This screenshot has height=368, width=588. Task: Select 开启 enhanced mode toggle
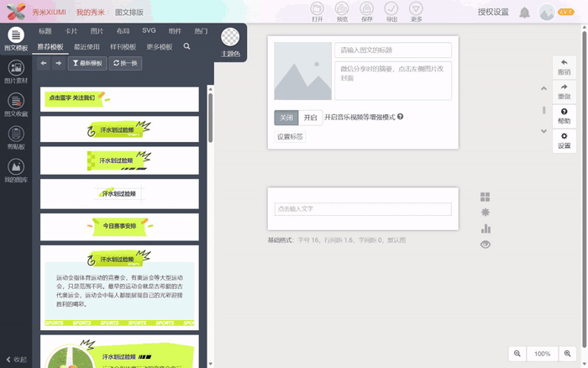point(311,118)
